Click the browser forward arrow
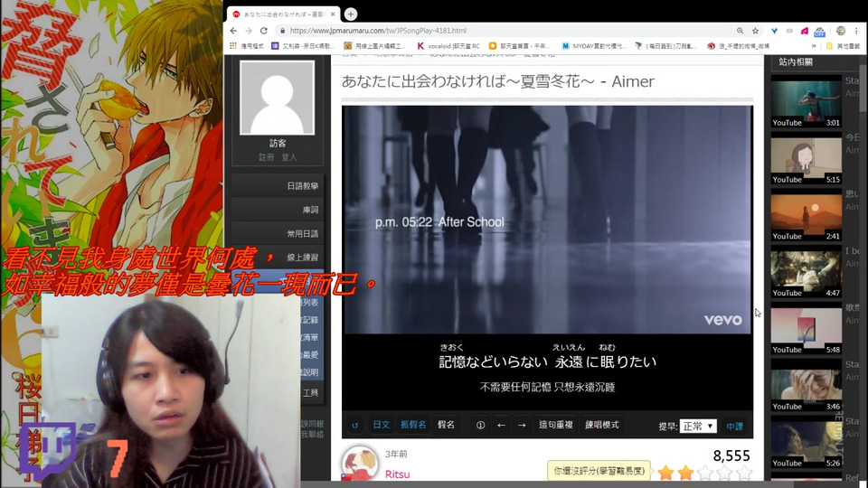This screenshot has height=488, width=868. [x=249, y=31]
